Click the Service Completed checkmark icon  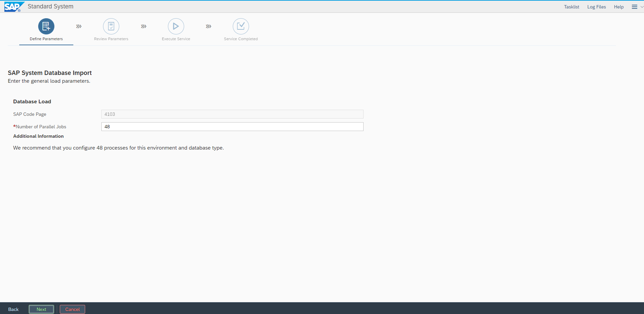click(x=241, y=26)
